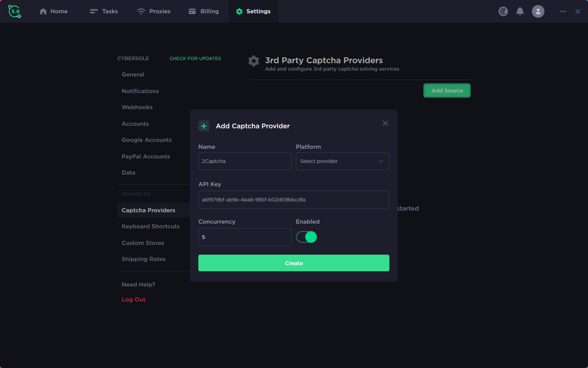Click the circular C icon in top bar
This screenshot has width=588, height=368.
click(503, 11)
